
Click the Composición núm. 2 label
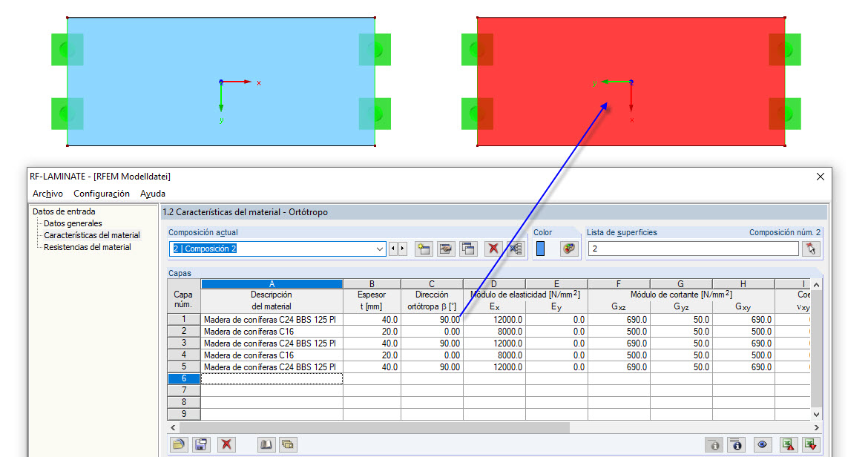click(x=784, y=232)
